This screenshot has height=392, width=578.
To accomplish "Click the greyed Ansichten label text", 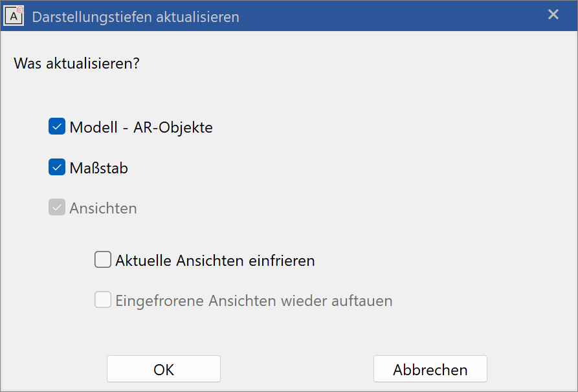I will coord(103,208).
